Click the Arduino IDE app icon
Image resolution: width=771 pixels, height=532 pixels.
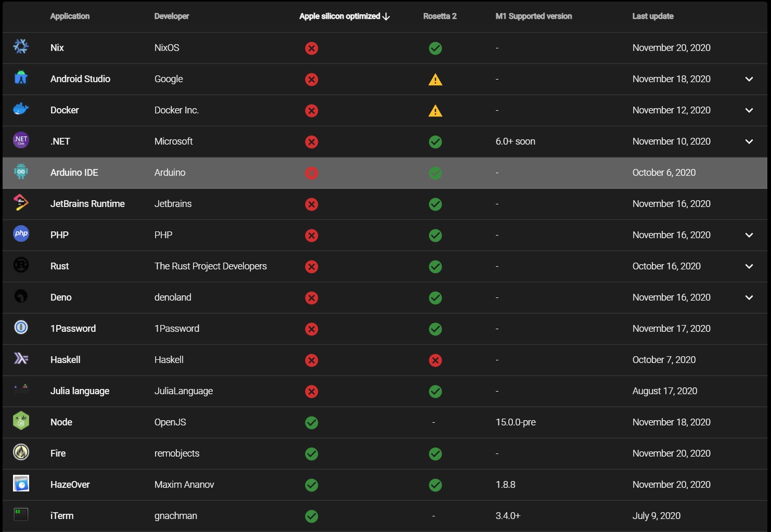click(21, 172)
